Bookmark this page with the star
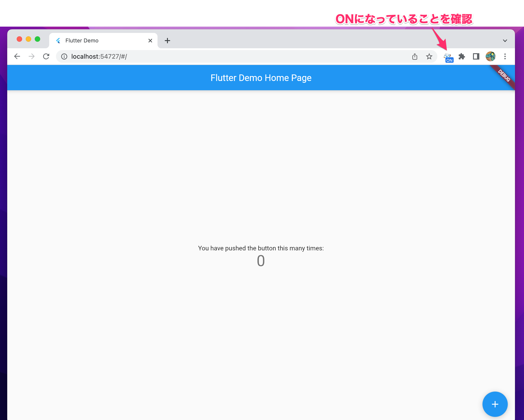This screenshot has width=524, height=420. coord(429,57)
